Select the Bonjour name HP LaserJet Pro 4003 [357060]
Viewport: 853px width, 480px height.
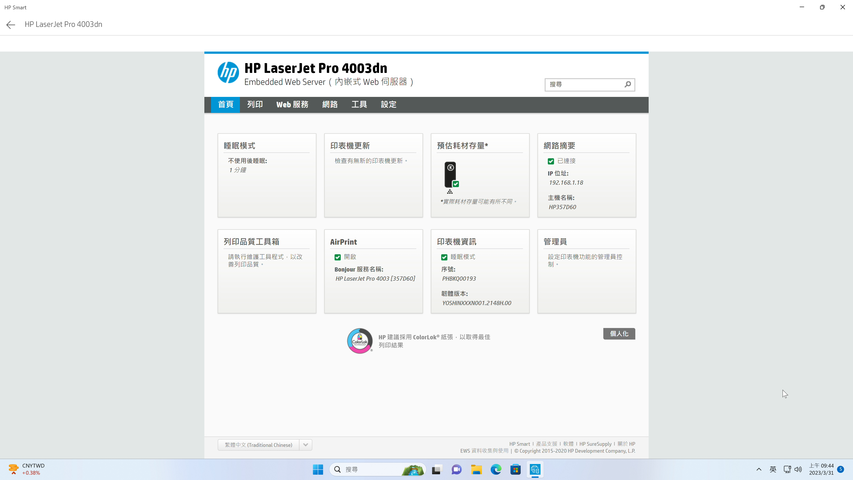point(375,279)
